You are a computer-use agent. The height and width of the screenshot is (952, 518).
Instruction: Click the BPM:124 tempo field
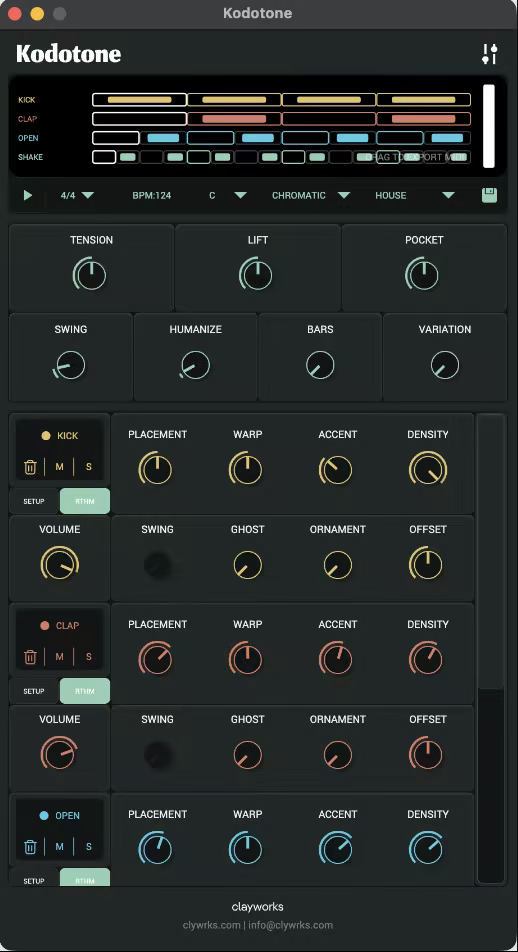pos(152,196)
